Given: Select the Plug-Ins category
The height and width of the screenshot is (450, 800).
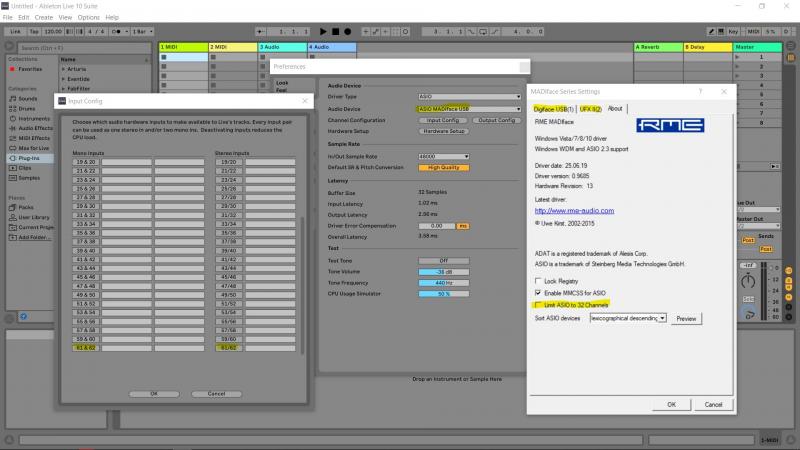Looking at the screenshot, I should tap(29, 158).
